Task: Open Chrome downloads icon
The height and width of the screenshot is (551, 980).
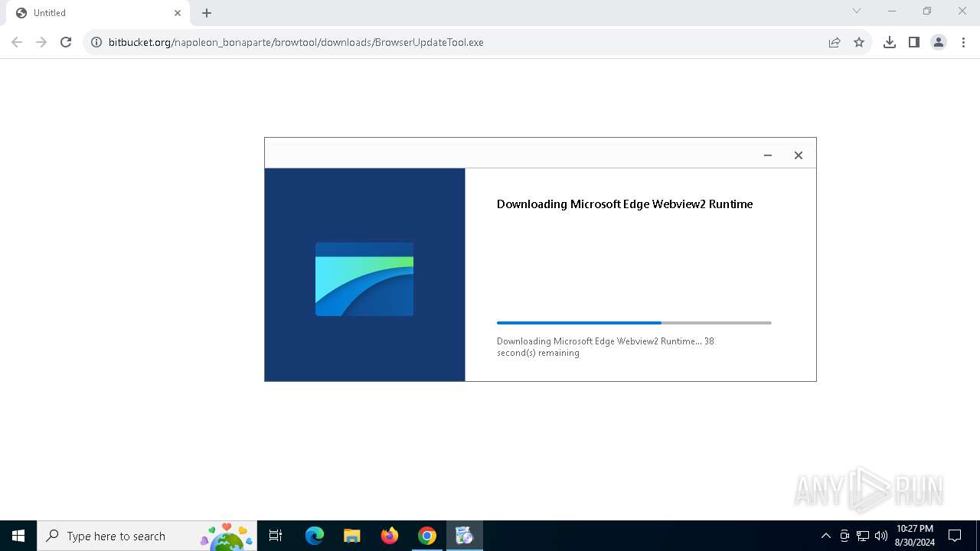Action: tap(890, 42)
